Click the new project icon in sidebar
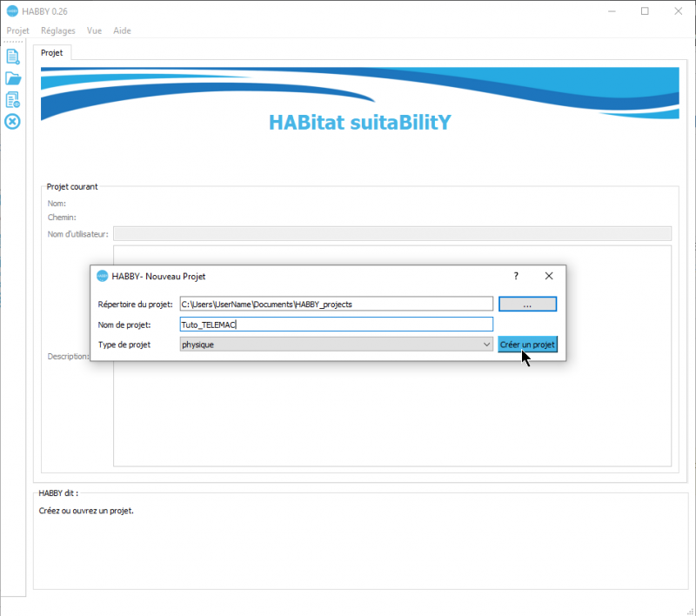This screenshot has width=696, height=616. point(12,57)
